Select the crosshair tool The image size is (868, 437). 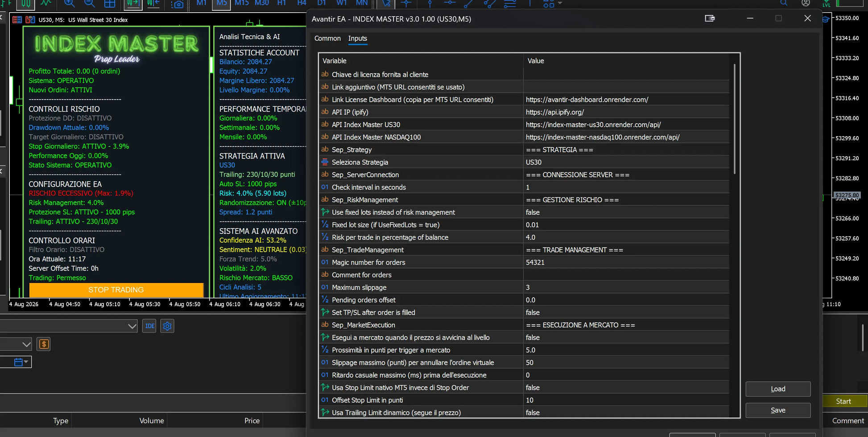406,4
